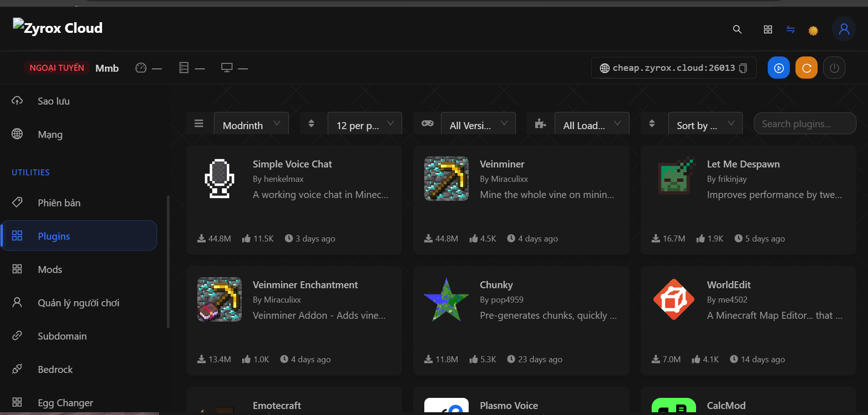Click the Chunky star thumbnail
The image size is (868, 415).
(446, 299)
